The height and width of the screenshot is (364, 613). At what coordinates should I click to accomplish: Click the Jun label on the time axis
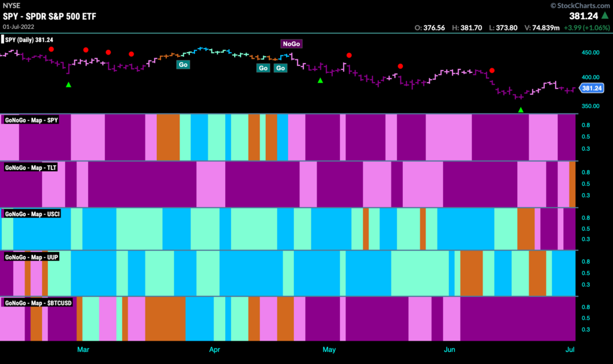[449, 350]
